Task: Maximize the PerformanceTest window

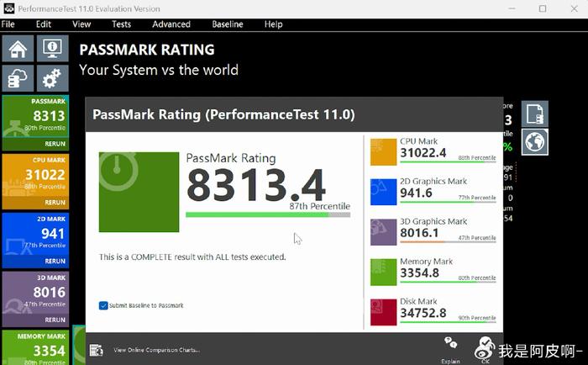Action: 543,8
